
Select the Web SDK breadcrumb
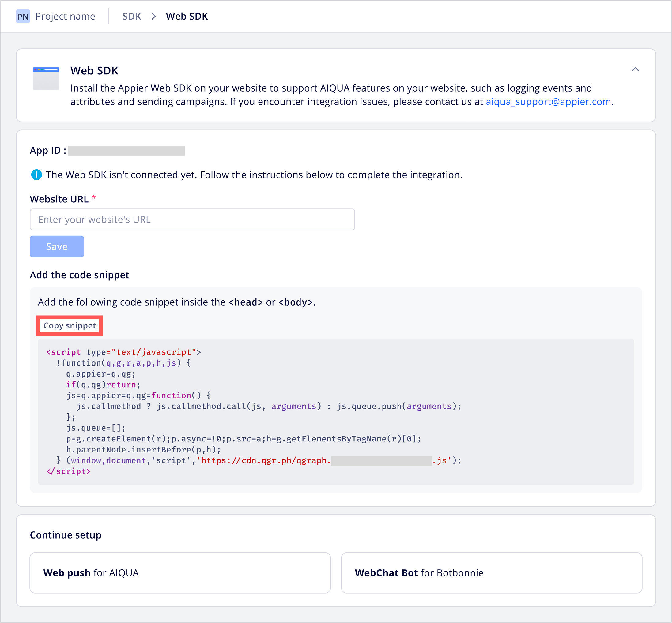pos(187,16)
